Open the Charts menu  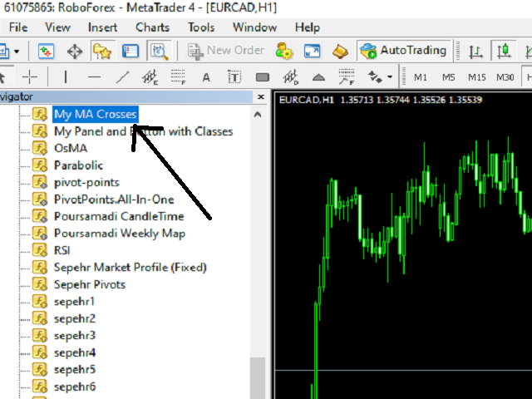coord(152,27)
